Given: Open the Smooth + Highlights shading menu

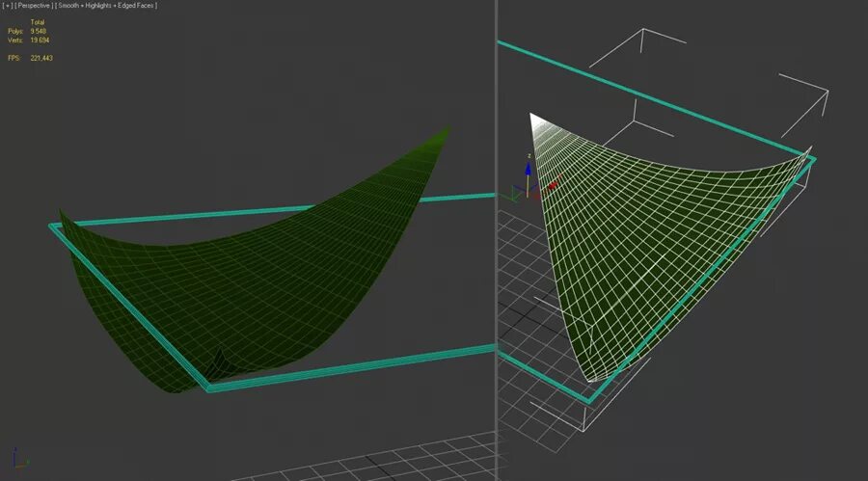Looking at the screenshot, I should click(106, 6).
